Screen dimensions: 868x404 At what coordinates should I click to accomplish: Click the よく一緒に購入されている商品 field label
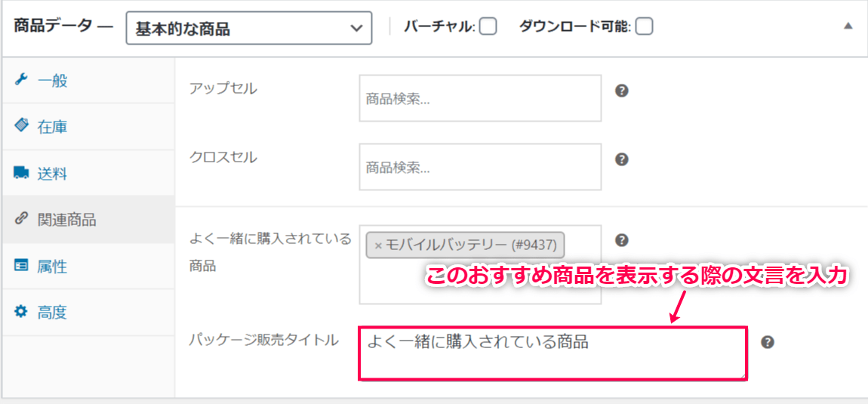[x=271, y=253]
